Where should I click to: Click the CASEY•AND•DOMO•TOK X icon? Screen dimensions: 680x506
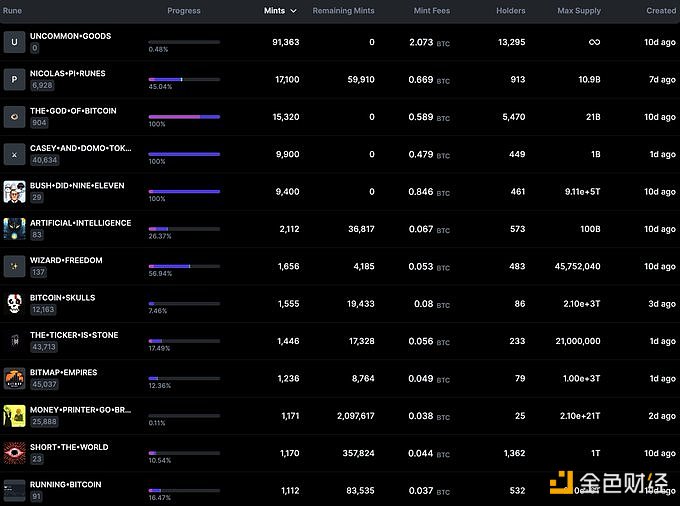point(14,154)
